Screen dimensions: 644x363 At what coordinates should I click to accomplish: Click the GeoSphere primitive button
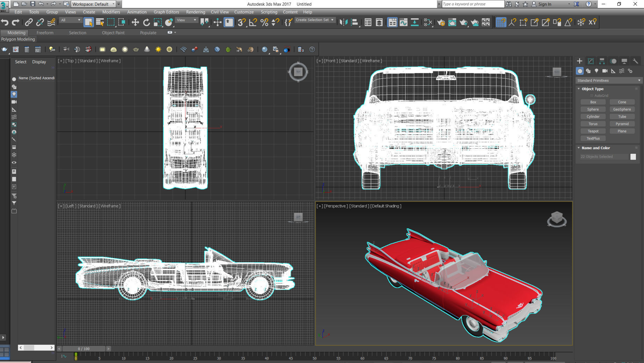point(622,109)
